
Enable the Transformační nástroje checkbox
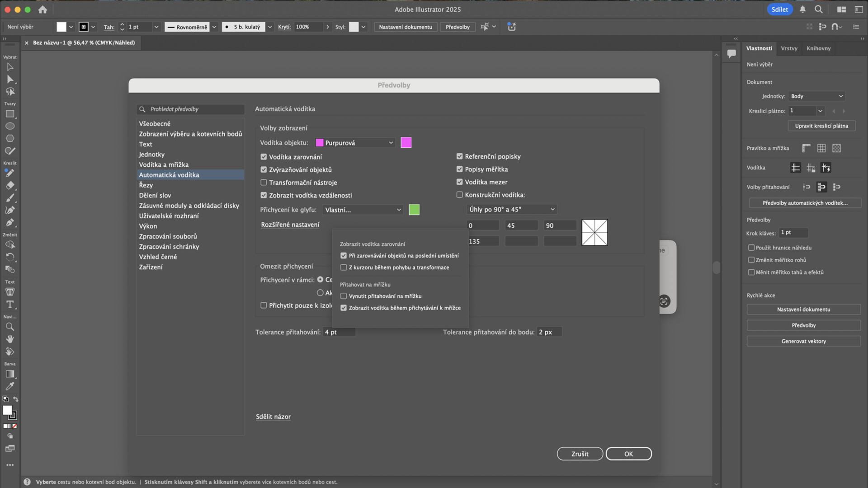click(x=264, y=183)
